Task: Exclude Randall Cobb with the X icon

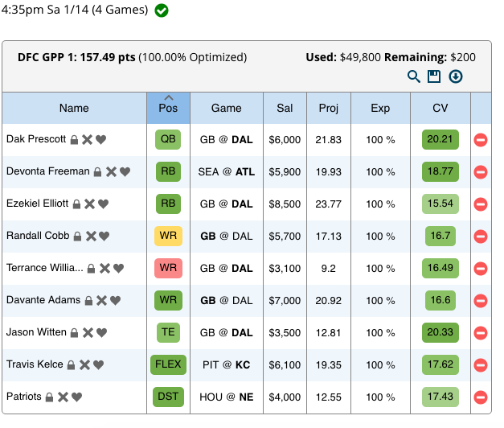Action: point(92,237)
